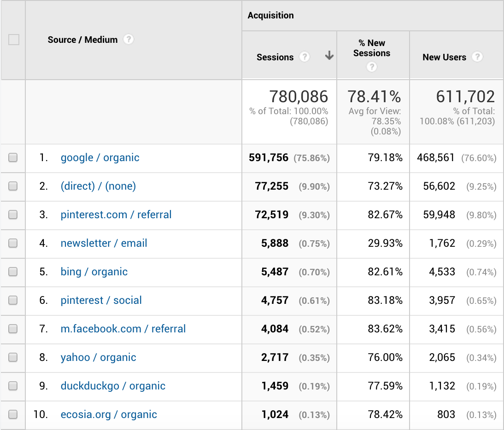Select new users value 59,948
Viewport: 504px width, 430px height.
coord(439,215)
